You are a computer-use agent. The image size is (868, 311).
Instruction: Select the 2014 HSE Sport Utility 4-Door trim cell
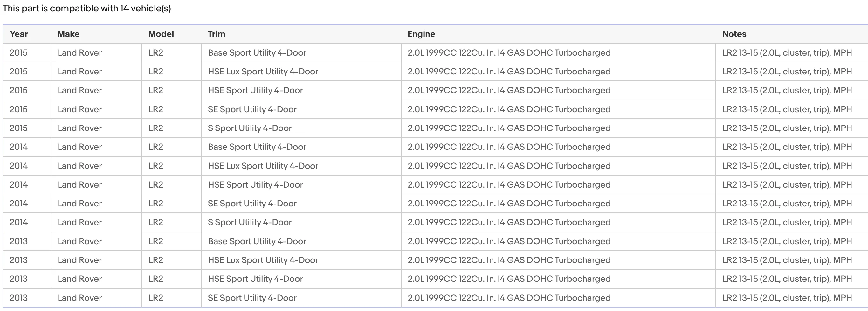(301, 185)
